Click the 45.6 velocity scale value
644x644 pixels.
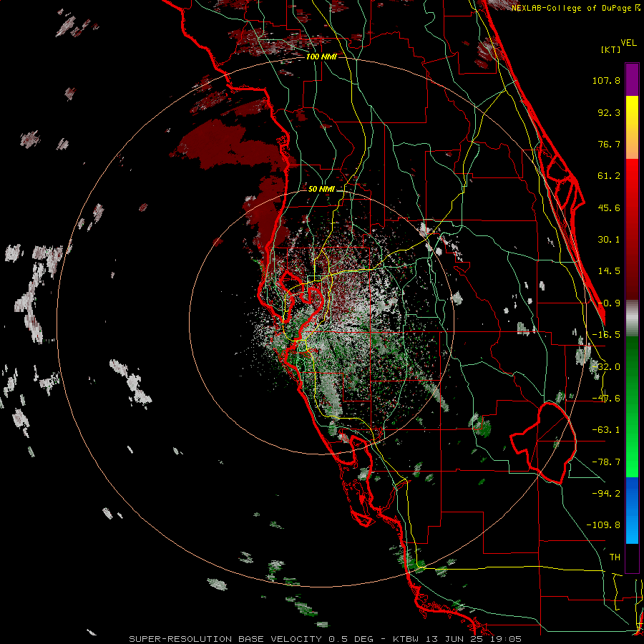click(x=609, y=208)
